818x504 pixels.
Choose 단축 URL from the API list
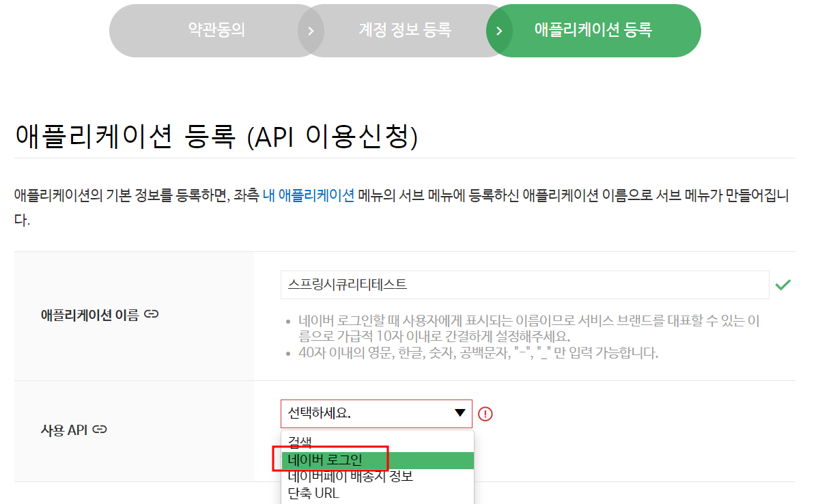tap(377, 493)
